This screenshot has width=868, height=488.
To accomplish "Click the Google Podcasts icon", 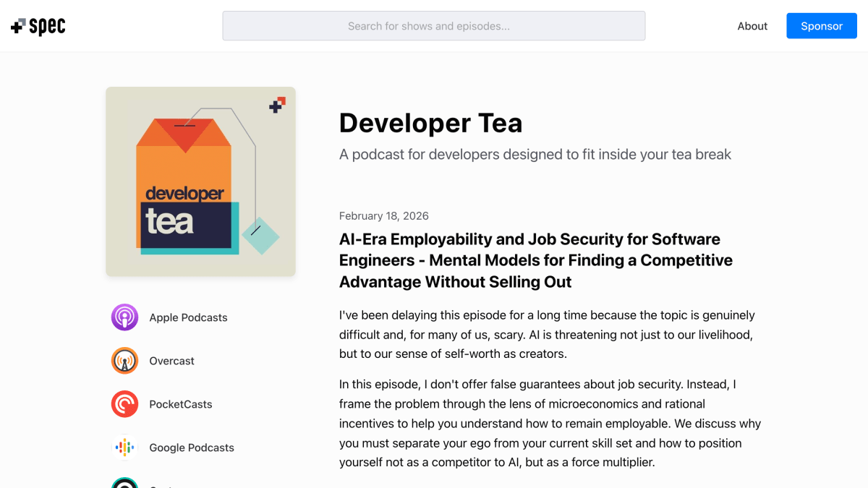I will point(124,448).
